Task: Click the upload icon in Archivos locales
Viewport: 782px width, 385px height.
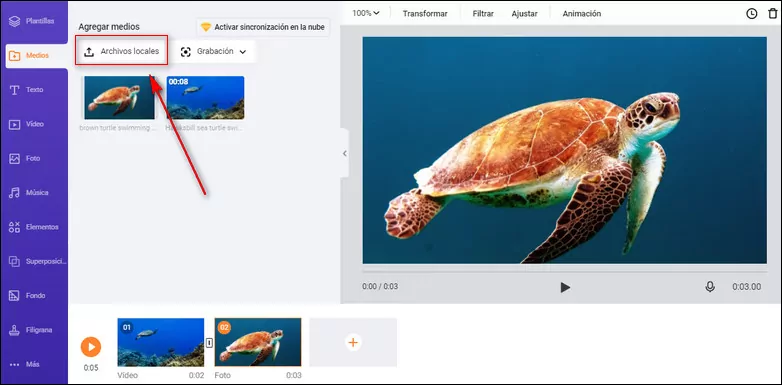Action: 89,51
